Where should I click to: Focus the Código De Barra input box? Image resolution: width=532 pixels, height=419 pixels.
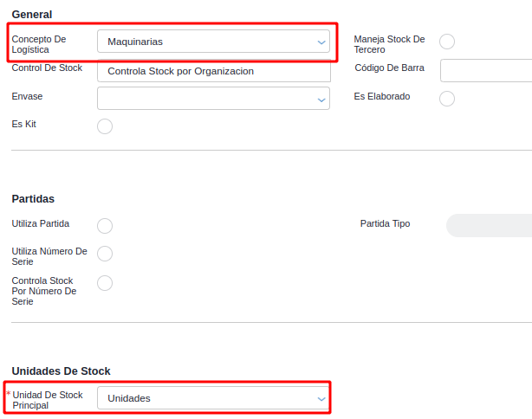[x=485, y=70]
